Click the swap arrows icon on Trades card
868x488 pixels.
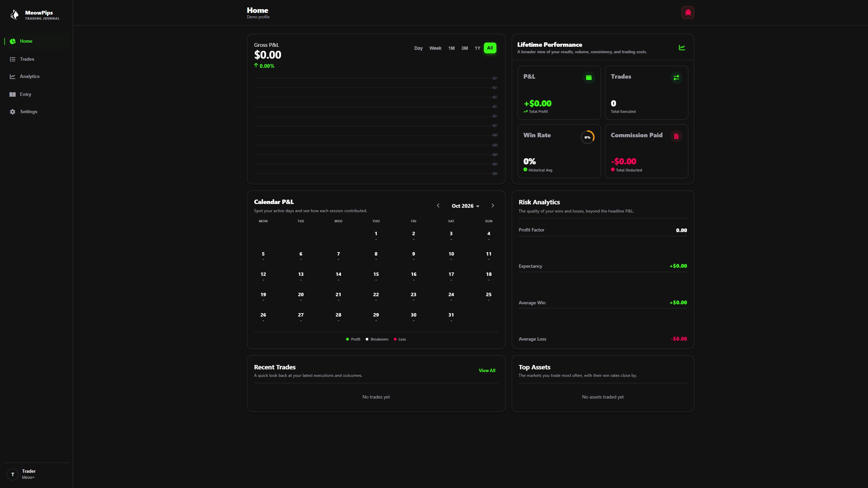[676, 78]
